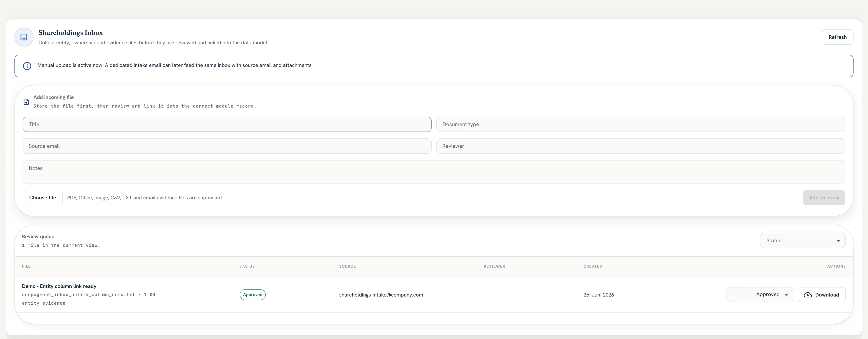This screenshot has height=339, width=868.
Task: Click the CREATED column header
Action: 593,266
